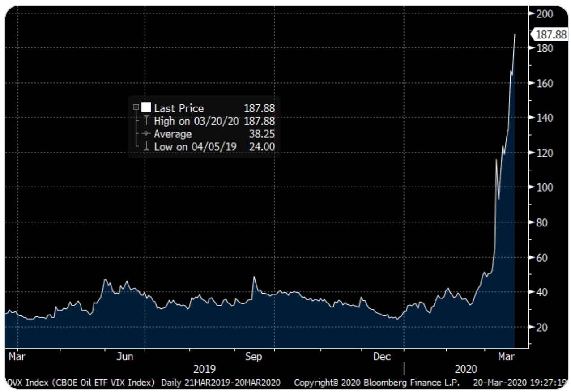Collapse the Last Price legend tree
The height and width of the screenshot is (392, 571).
[136, 108]
